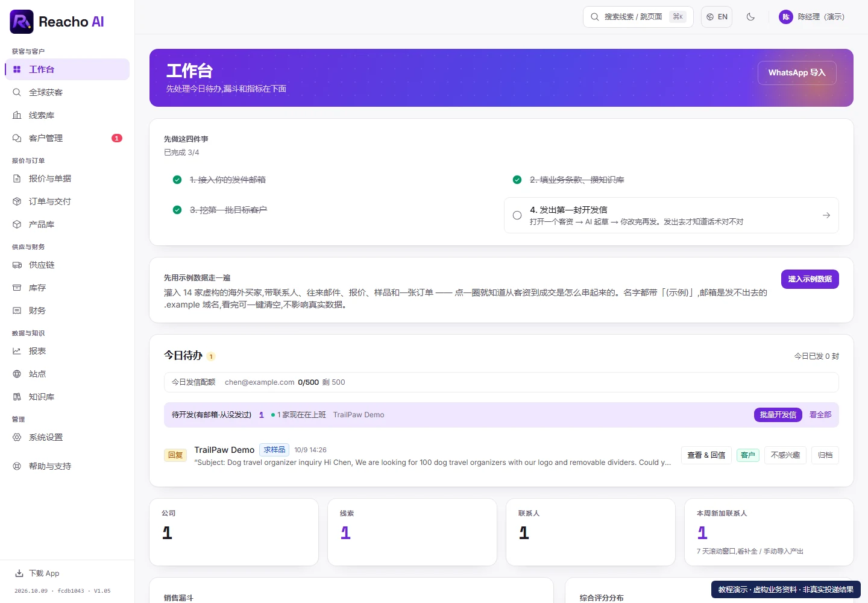Toggle dark mode with the moon icon
This screenshot has height=603, width=868.
pos(750,17)
